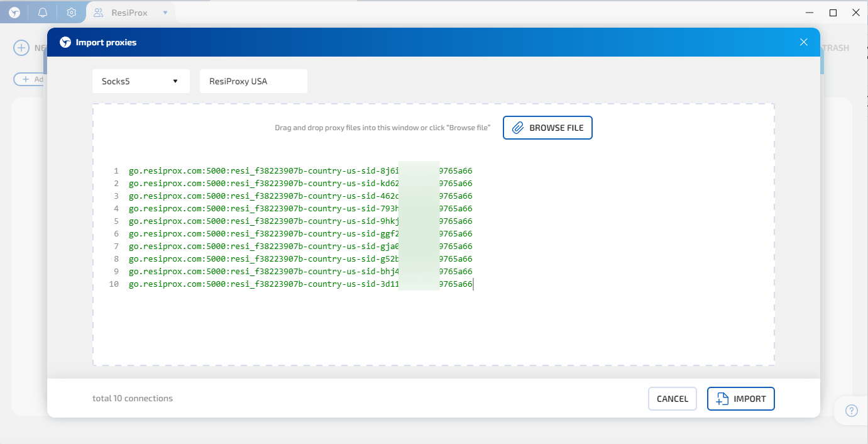Click the plus circle New icon behind the dialog
868x444 pixels.
point(21,48)
